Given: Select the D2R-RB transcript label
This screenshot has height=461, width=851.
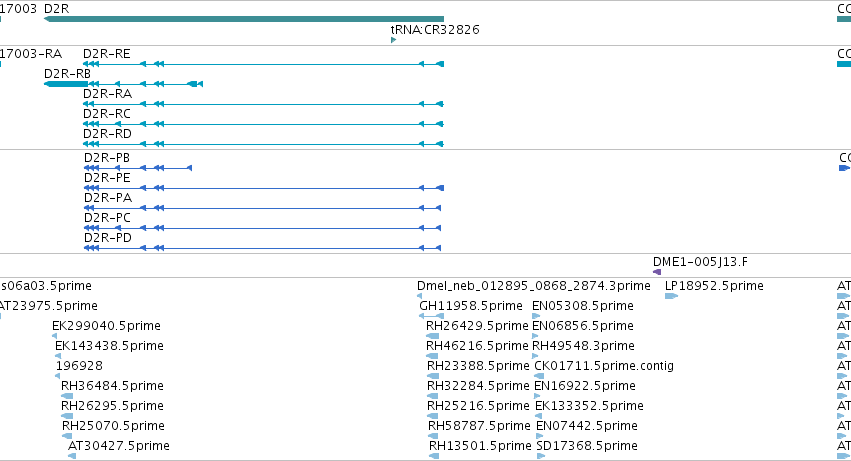Looking at the screenshot, I should pos(67,74).
